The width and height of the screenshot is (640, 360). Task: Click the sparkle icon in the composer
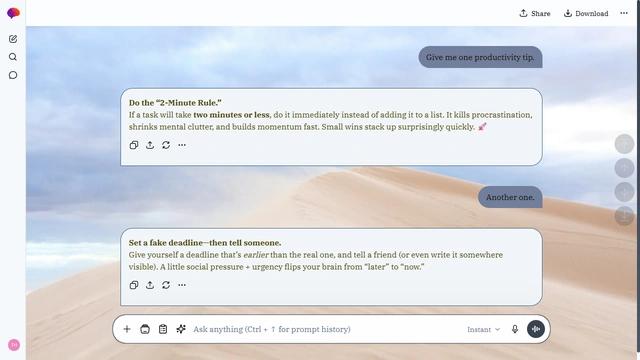(x=181, y=329)
